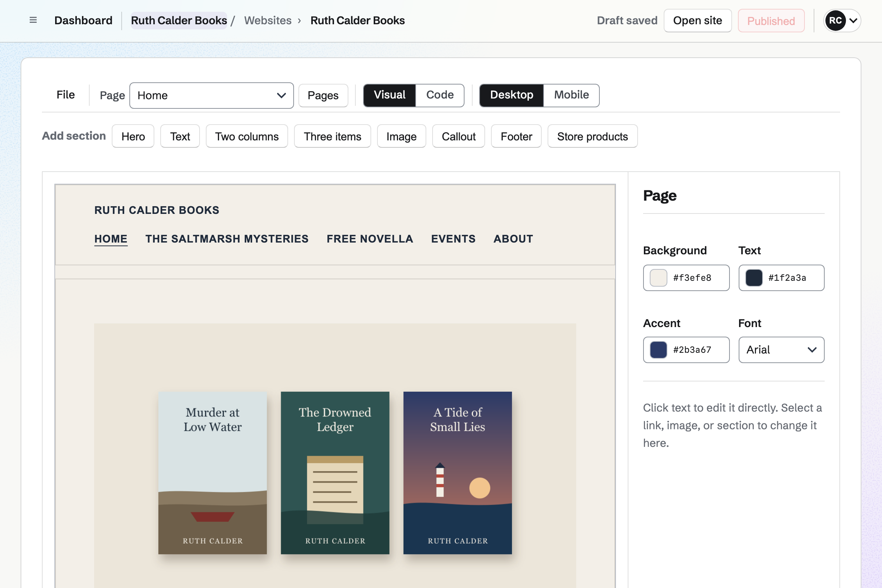Image resolution: width=882 pixels, height=588 pixels.
Task: Add an Image section
Action: coord(402,136)
